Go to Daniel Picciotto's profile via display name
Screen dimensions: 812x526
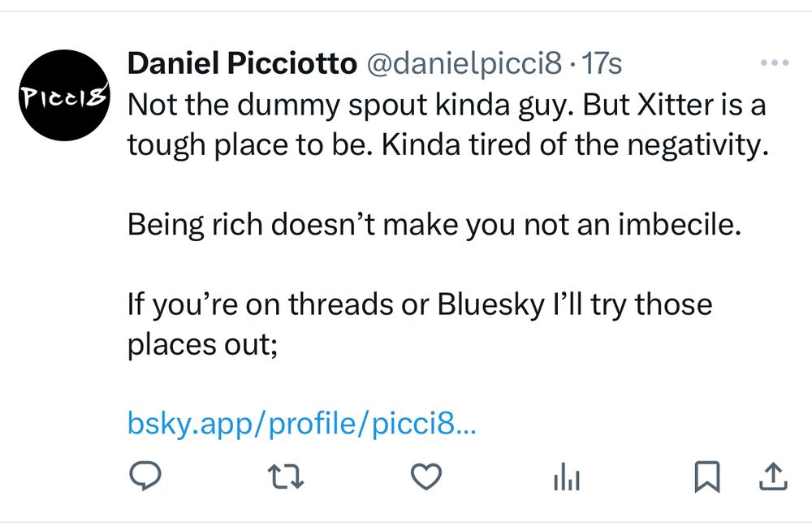coord(241,64)
